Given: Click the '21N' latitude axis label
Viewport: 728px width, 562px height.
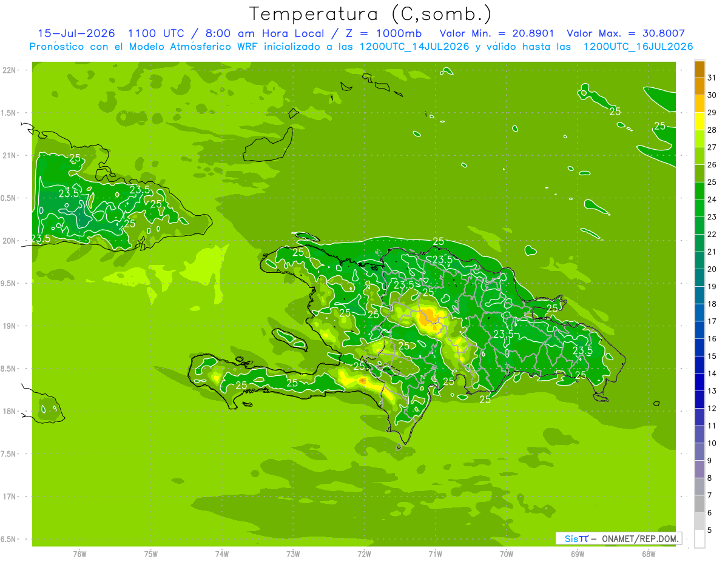Looking at the screenshot, I should [x=10, y=155].
